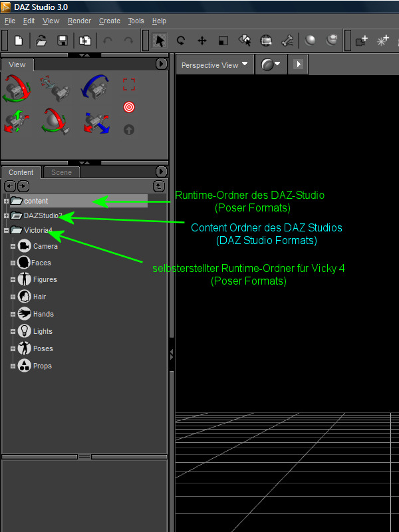Select the arrow Selection tool
Viewport: 399px width, 532px height.
point(160,41)
